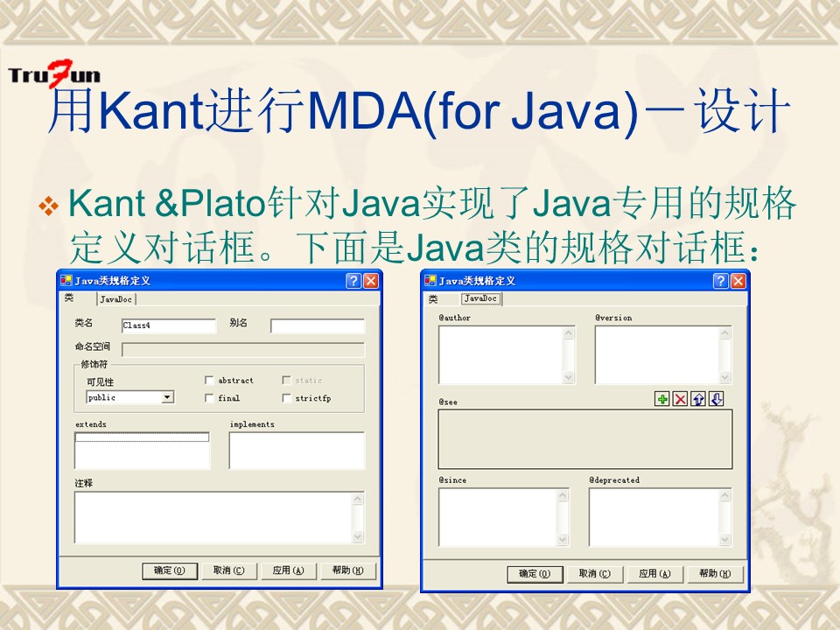Click the red X delete icon above @see

pos(681,399)
